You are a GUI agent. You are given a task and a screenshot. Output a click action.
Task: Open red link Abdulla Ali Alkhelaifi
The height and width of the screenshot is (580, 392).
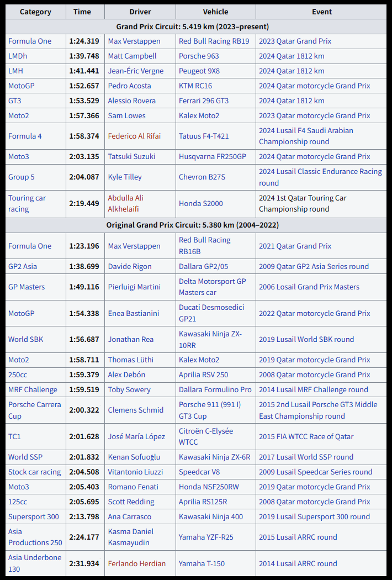click(126, 203)
